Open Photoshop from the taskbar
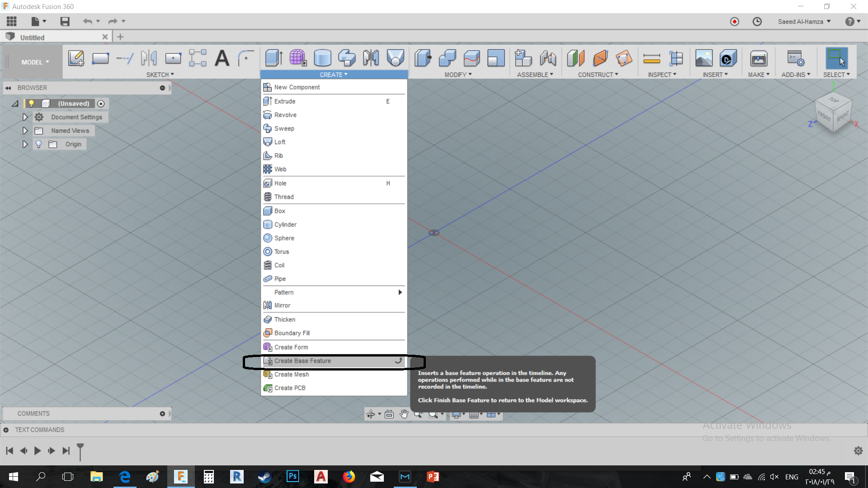 click(x=292, y=476)
